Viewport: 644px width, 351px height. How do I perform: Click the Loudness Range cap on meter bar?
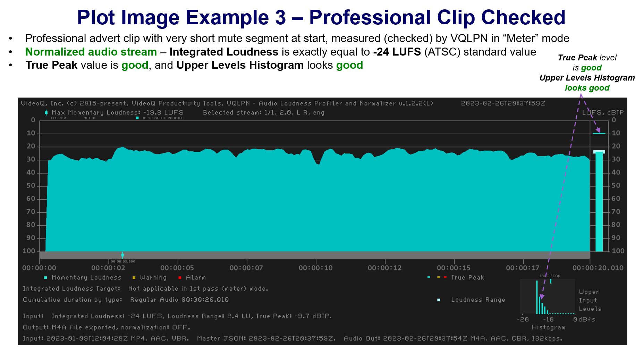[x=599, y=152]
